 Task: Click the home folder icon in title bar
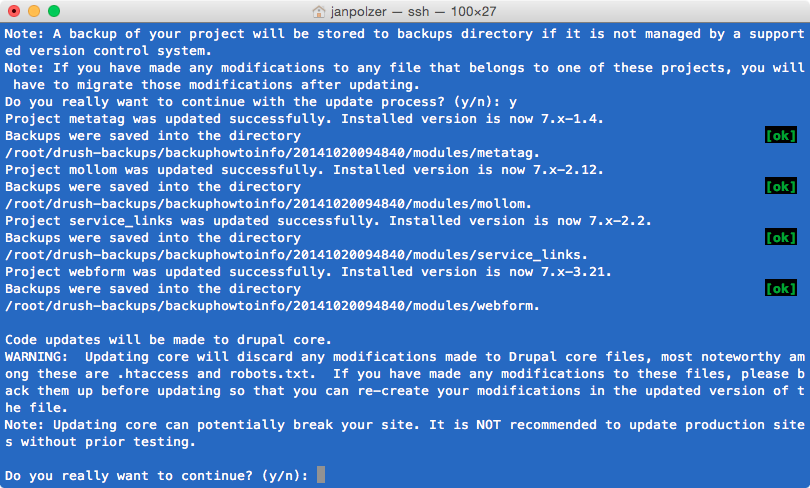click(x=319, y=11)
